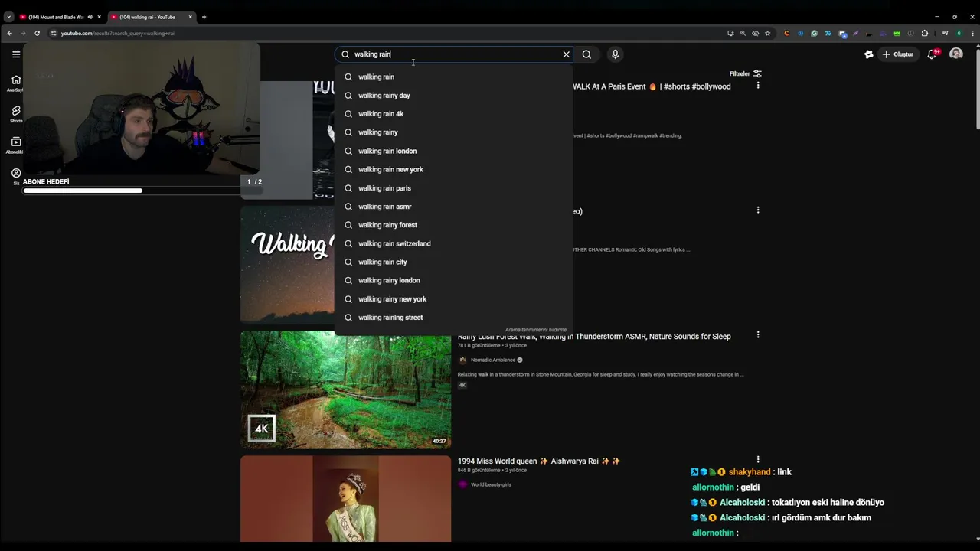Open Shorts from the sidebar
980x551 pixels.
[16, 114]
